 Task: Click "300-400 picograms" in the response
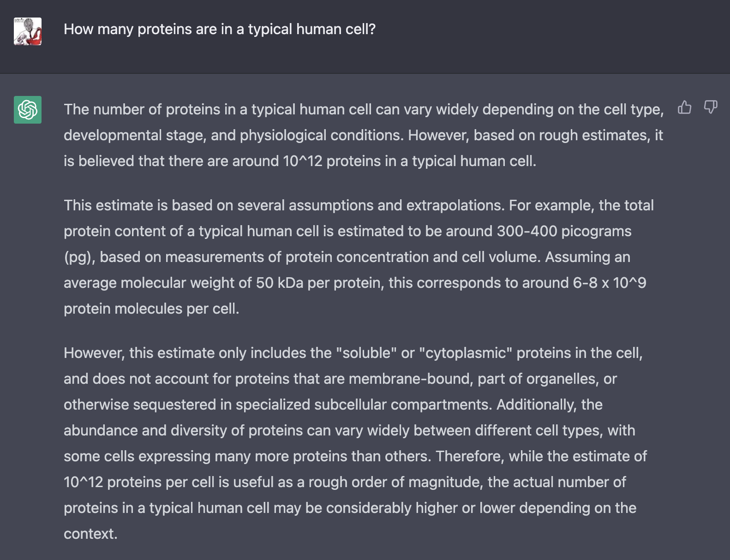point(564,231)
